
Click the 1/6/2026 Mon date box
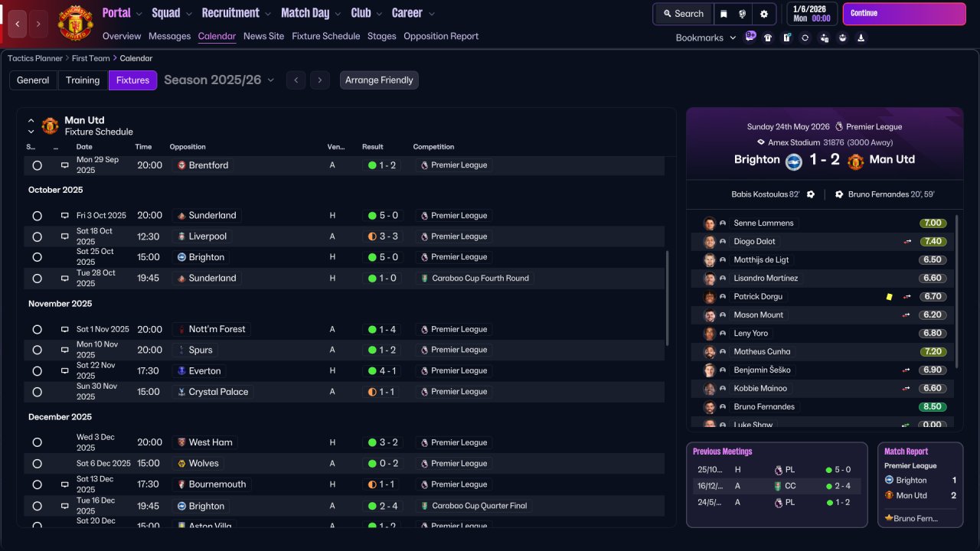point(812,14)
